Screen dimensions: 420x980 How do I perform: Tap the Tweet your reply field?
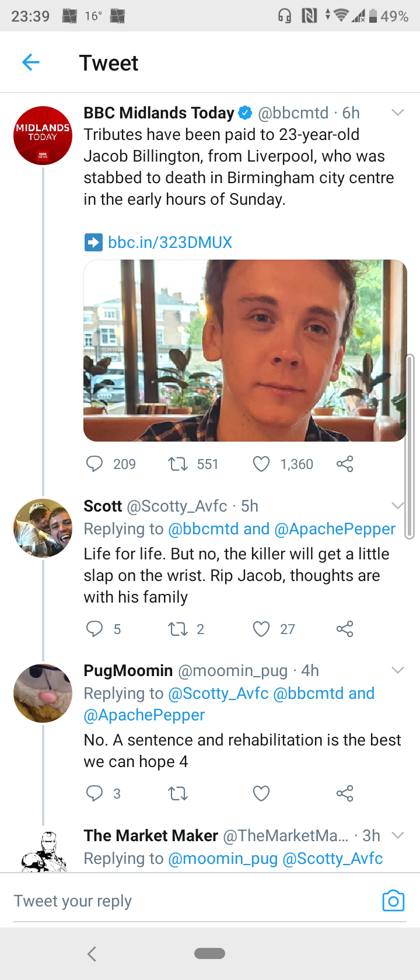click(192, 901)
